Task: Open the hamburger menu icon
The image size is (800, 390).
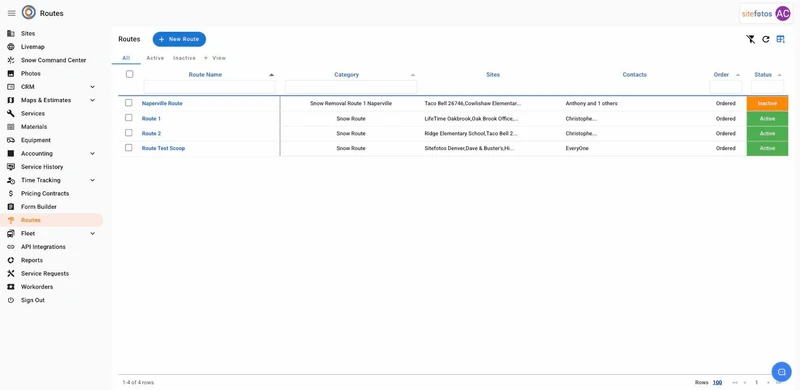Action: [11, 13]
